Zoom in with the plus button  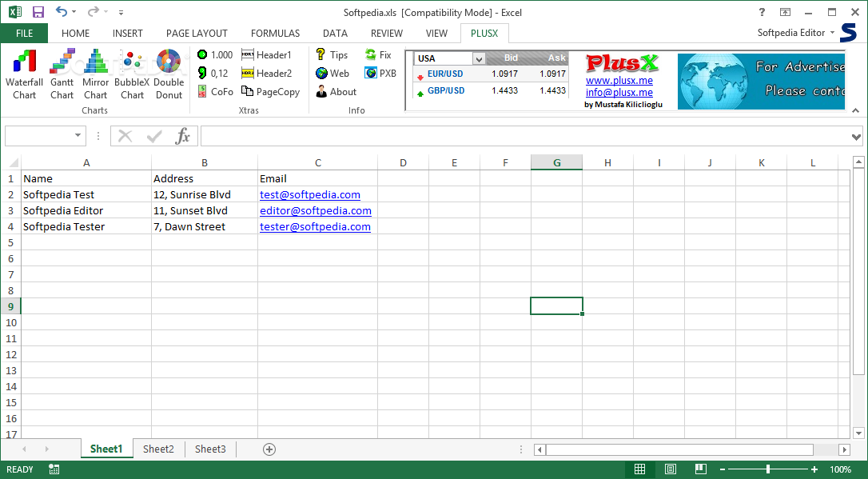(x=814, y=469)
